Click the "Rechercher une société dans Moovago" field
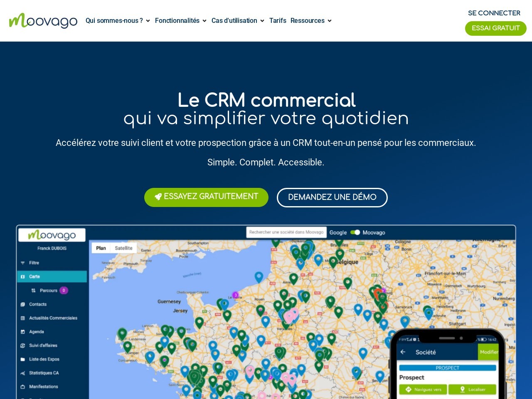The image size is (532, 399). (286, 232)
